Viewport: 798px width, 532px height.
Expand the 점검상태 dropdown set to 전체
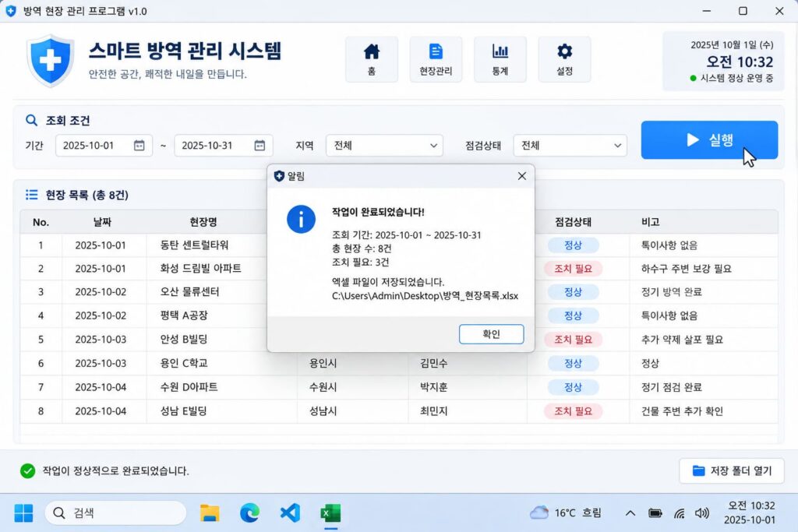coord(570,146)
